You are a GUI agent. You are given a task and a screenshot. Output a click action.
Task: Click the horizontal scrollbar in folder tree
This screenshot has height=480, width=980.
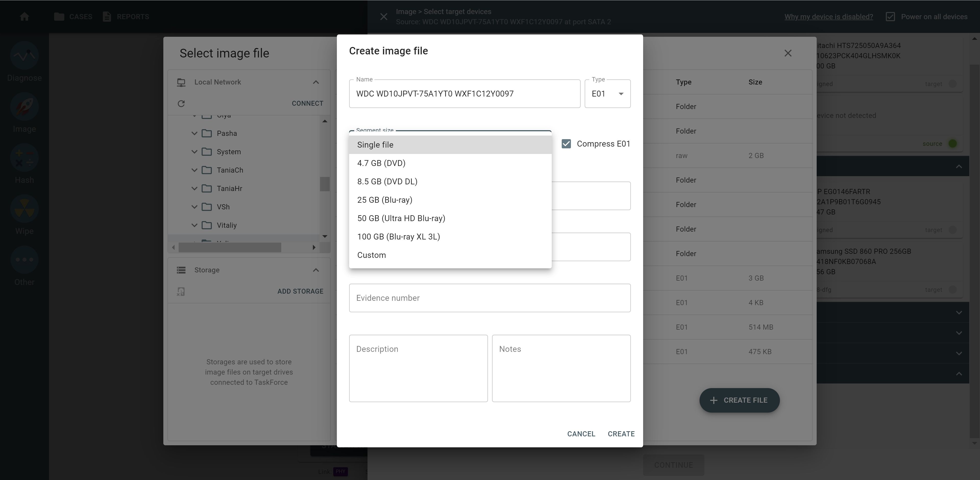[230, 247]
